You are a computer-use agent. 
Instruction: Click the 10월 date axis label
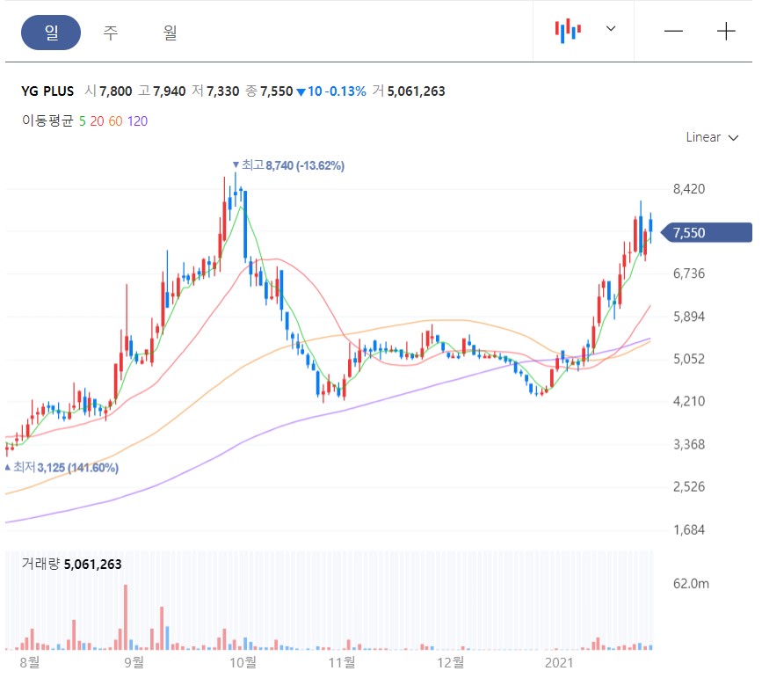(x=243, y=662)
